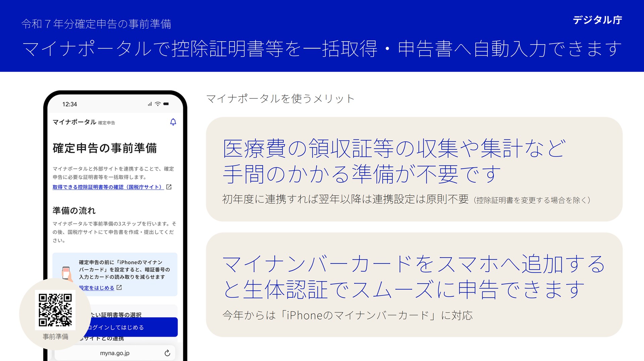The width and height of the screenshot is (644, 361).
Task: Click the マイナンバーカードをスマホへ追加 card
Action: point(414,285)
